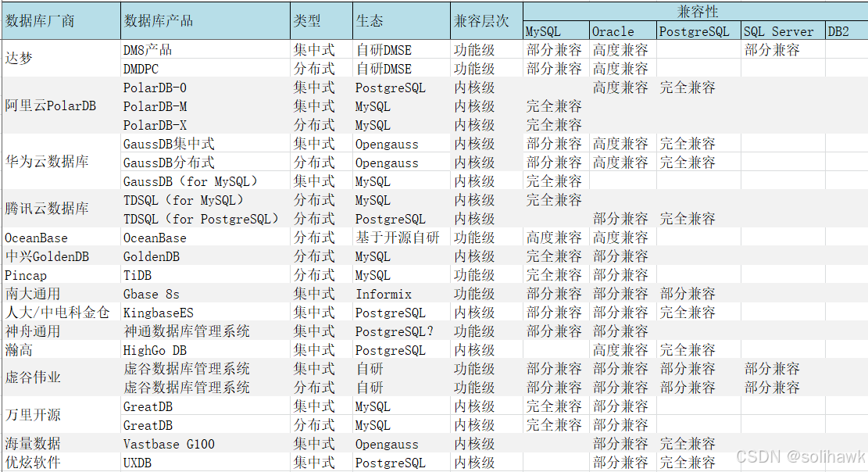Screen dimensions: 868x472
Task: Select the 数据库厂商 header cell
Action: click(61, 21)
